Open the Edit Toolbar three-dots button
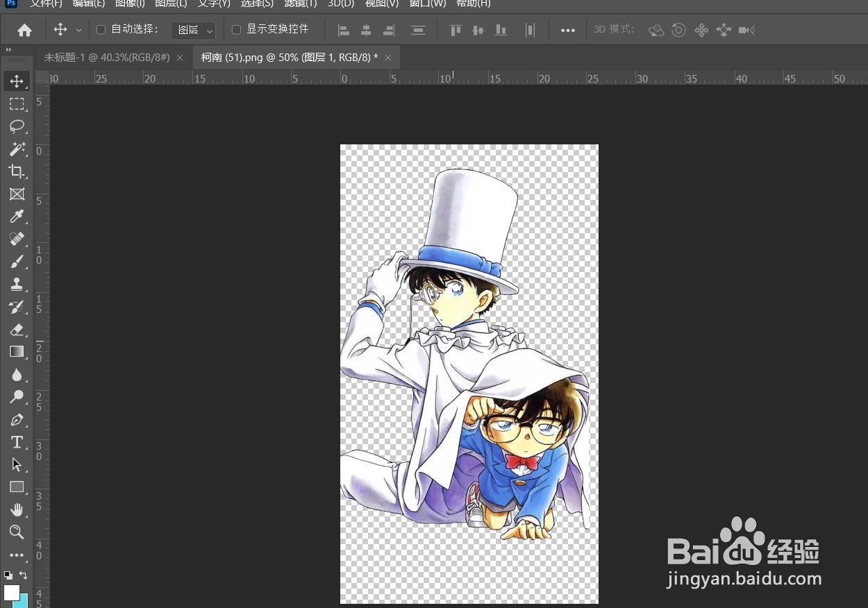The image size is (868, 608). click(x=17, y=555)
